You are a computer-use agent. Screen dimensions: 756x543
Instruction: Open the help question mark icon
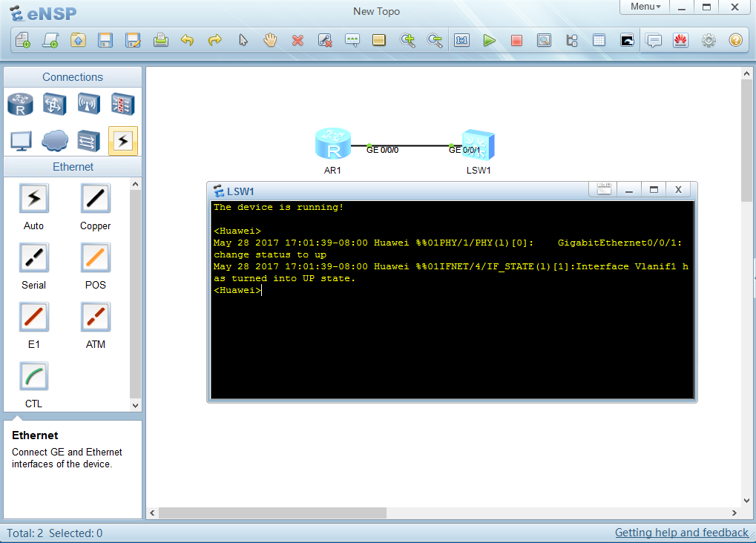[736, 40]
